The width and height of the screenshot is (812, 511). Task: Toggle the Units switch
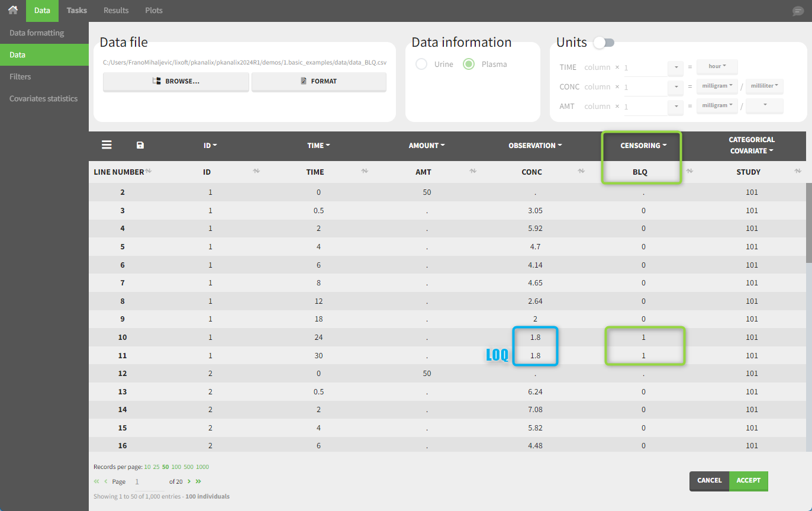604,43
